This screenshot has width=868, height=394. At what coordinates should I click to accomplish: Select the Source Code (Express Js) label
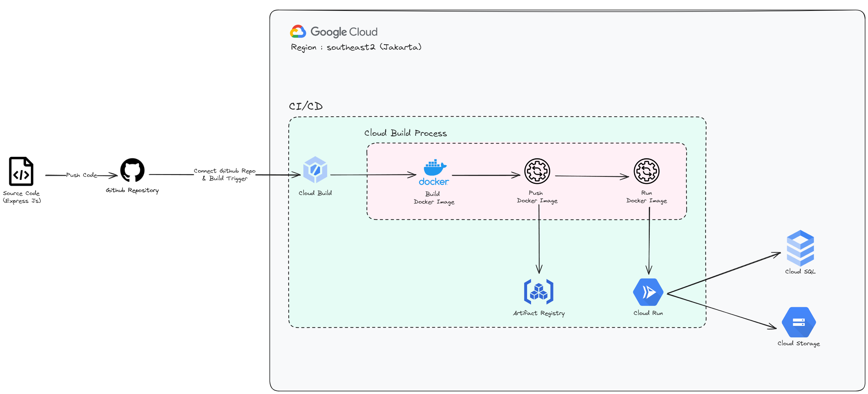[22, 197]
